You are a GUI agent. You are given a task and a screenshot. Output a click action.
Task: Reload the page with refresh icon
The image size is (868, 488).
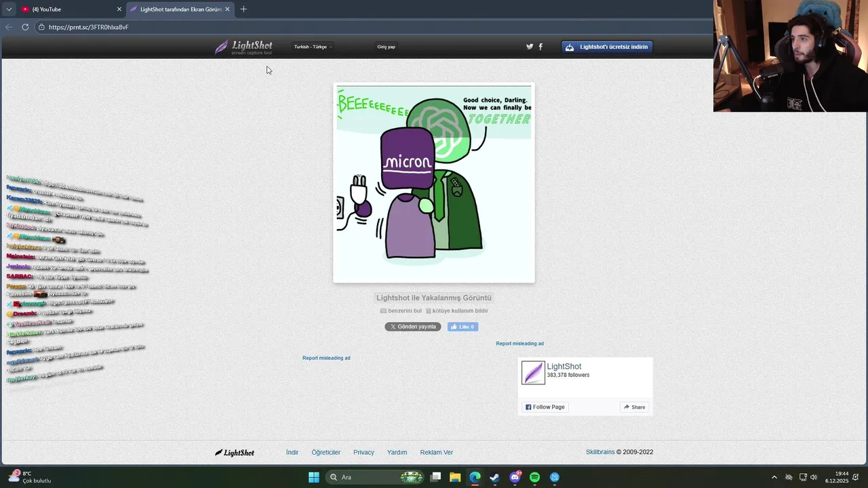pos(25,27)
